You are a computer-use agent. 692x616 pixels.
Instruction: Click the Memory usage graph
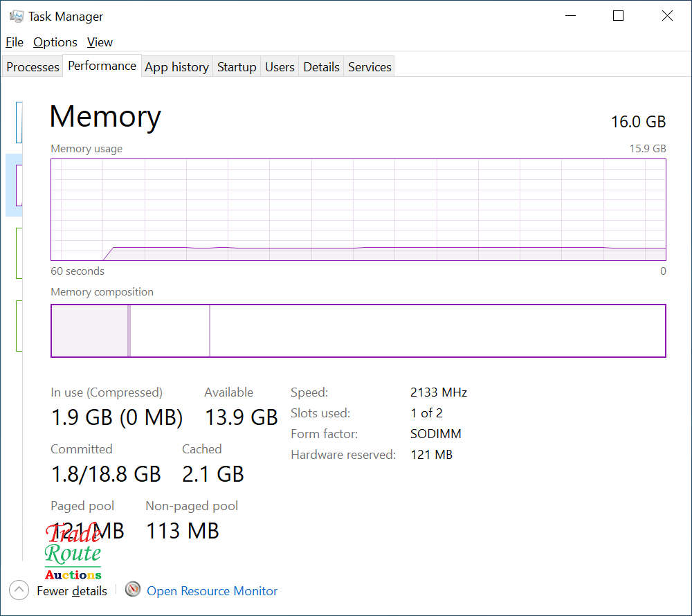[x=358, y=210]
